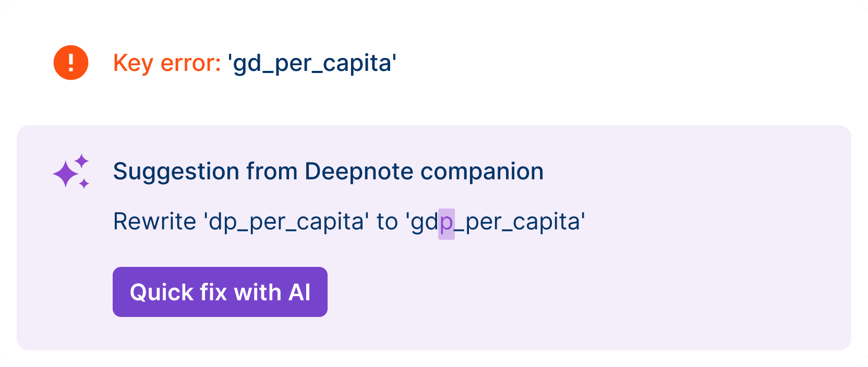Click the Quick fix with AI button

(x=220, y=292)
